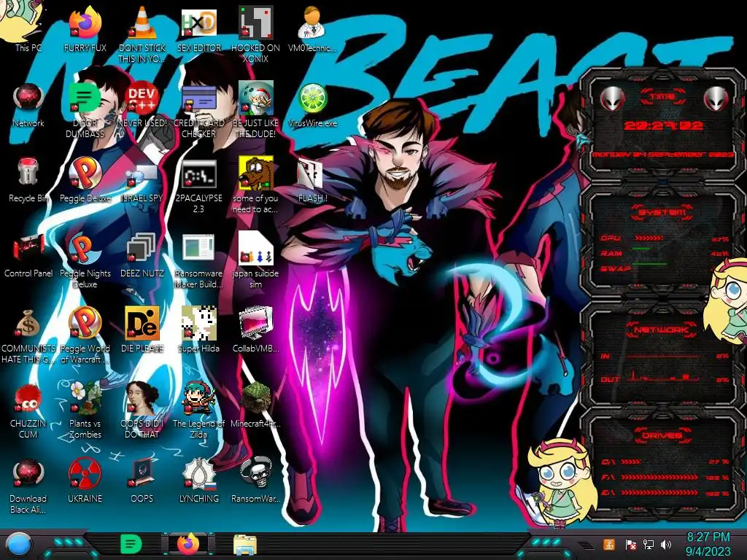Select the CREDIT CARD CHECKER icon
747x560 pixels.
[x=198, y=109]
